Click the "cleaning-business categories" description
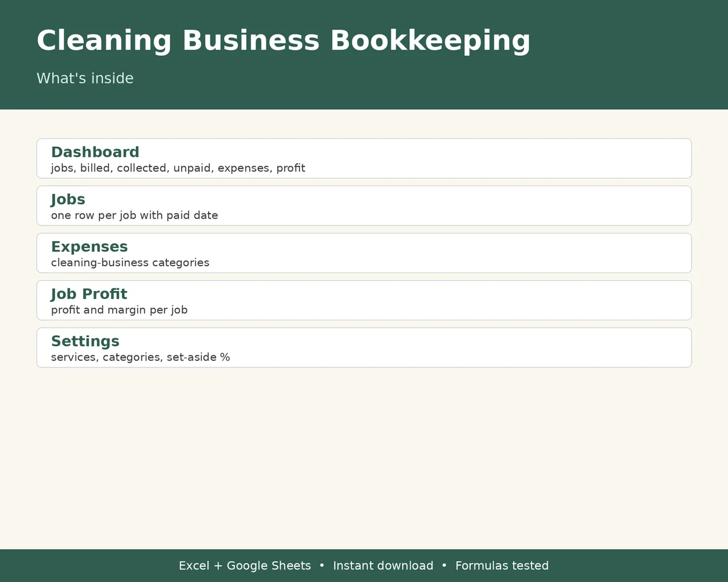Screen dimensions: 728x582 tap(130, 263)
